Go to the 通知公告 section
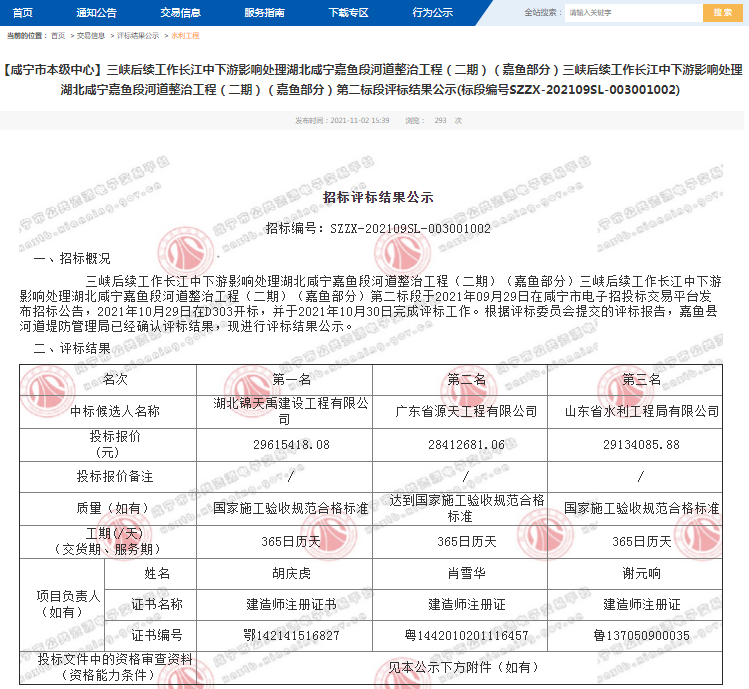The height and width of the screenshot is (689, 749). 96,12
